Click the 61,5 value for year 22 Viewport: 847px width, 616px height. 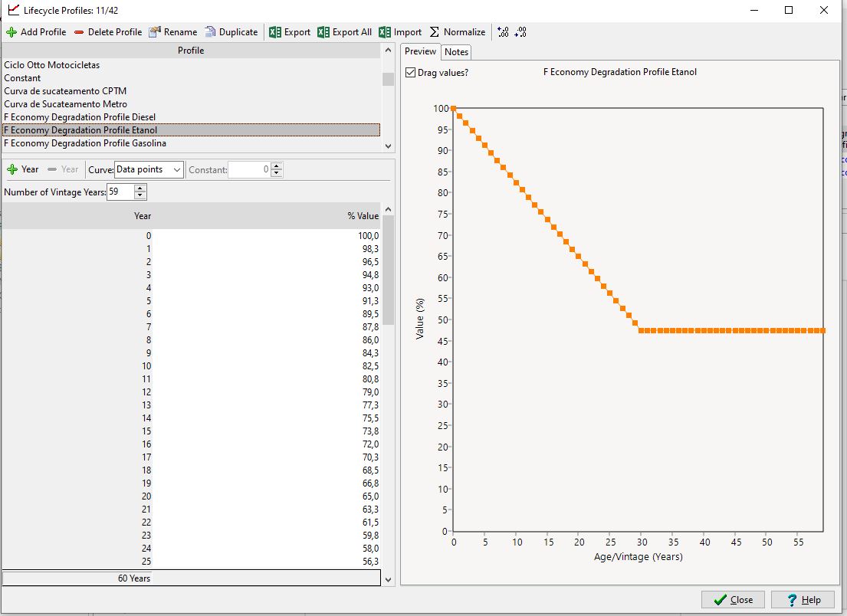point(370,522)
